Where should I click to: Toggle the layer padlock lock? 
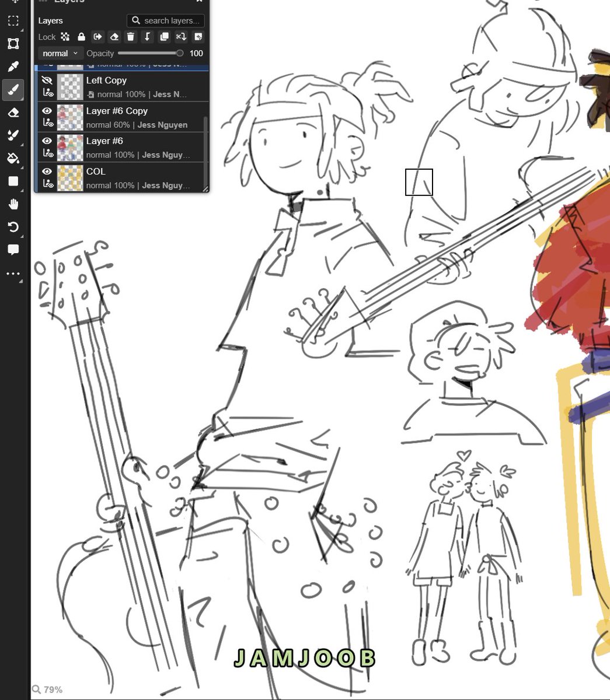(x=81, y=37)
